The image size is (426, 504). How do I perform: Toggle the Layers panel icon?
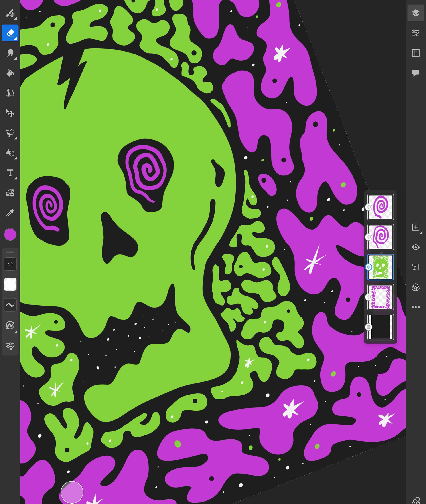[415, 13]
